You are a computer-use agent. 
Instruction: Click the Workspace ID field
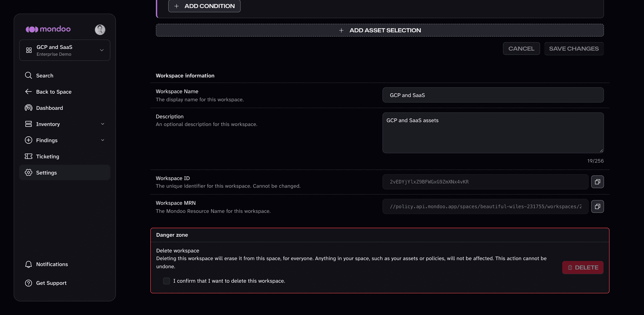click(x=485, y=182)
